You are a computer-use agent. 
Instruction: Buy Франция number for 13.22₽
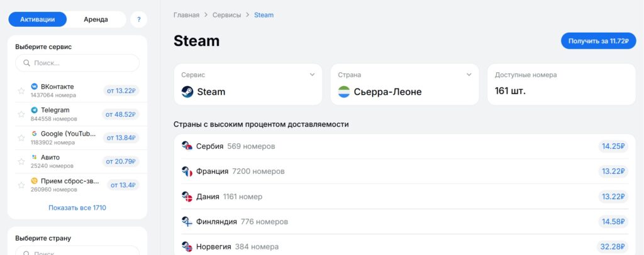point(613,171)
